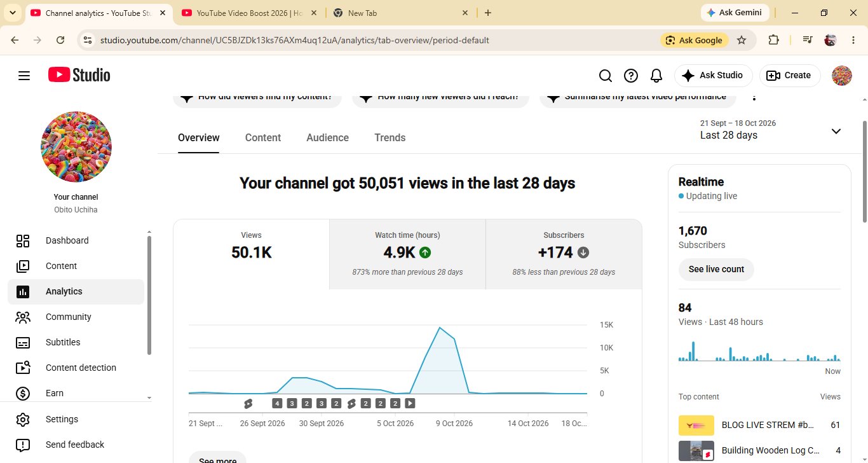Open the Trends tab
This screenshot has height=463, width=868.
tap(390, 137)
